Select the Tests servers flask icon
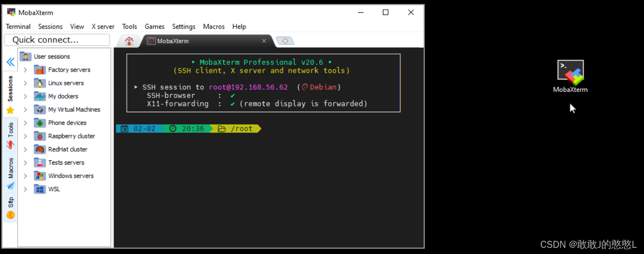644x254 pixels. [x=40, y=163]
